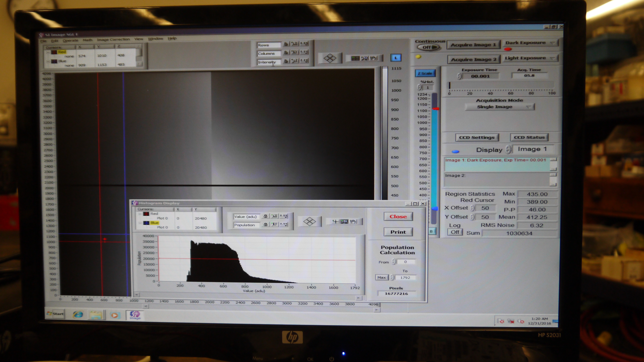
Task: Click the Display image selector stepper
Action: pyautogui.click(x=508, y=149)
